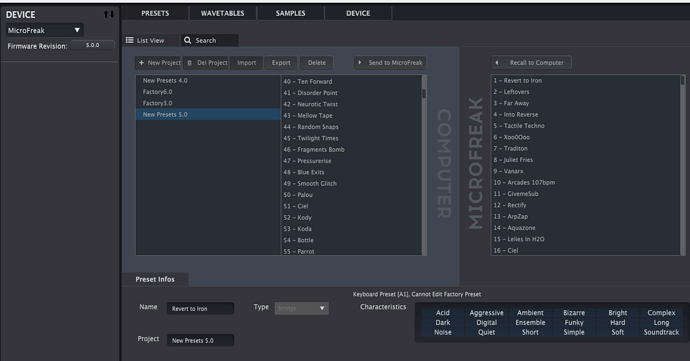Select MicroFreak preset 16 - Ciel

(x=585, y=250)
